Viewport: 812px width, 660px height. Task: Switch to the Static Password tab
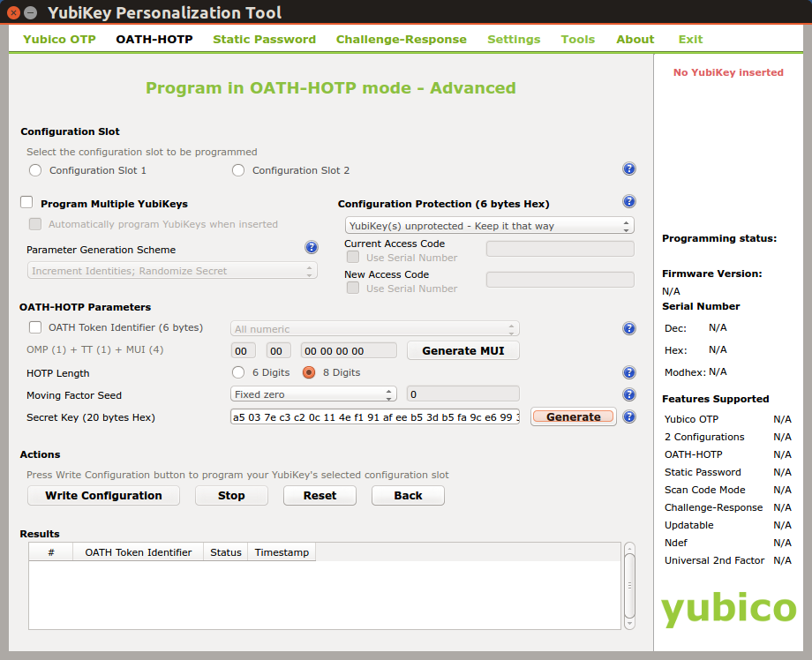coord(264,40)
